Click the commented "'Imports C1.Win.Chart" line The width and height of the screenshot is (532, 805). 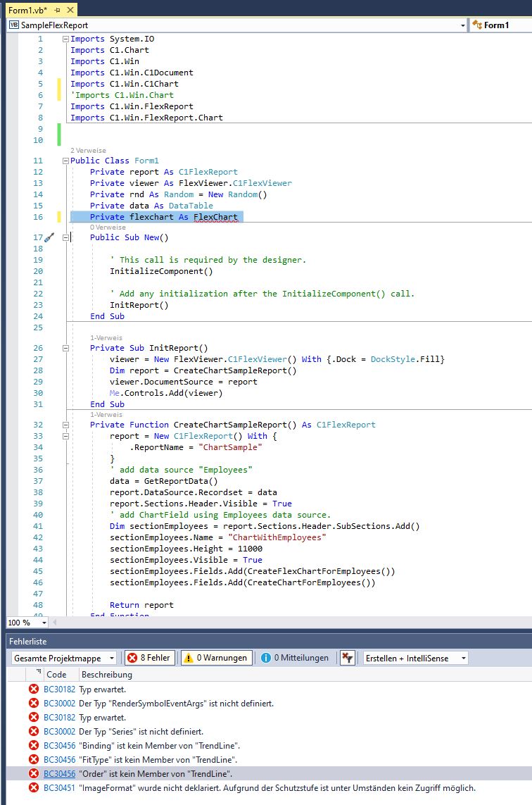pos(122,95)
